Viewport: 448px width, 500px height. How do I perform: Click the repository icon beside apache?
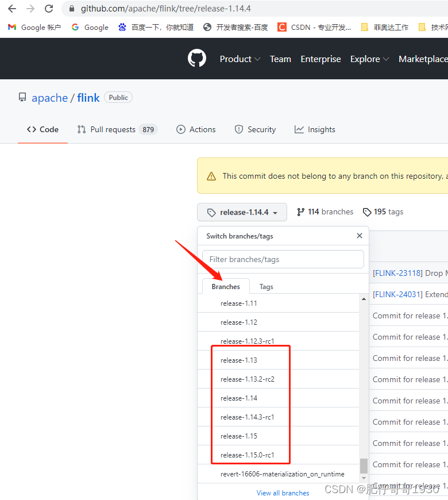(x=22, y=97)
